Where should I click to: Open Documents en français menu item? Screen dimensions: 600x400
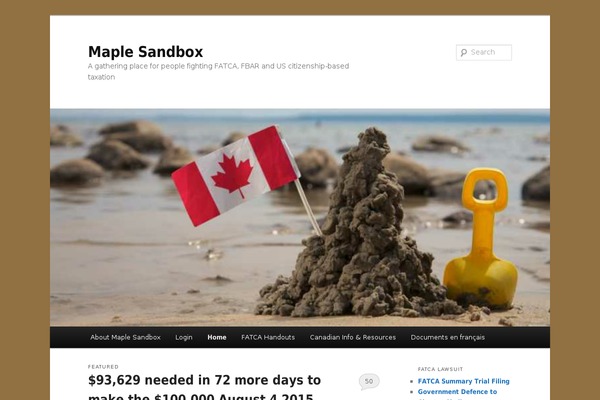coord(448,337)
